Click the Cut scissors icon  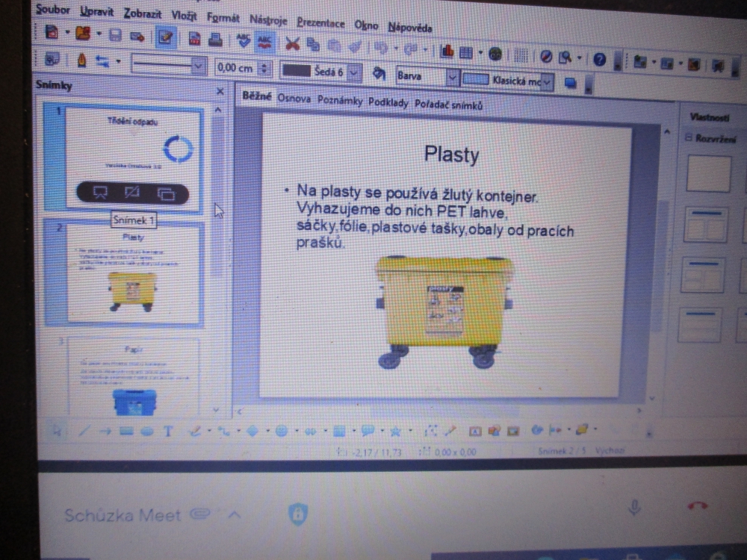click(292, 44)
